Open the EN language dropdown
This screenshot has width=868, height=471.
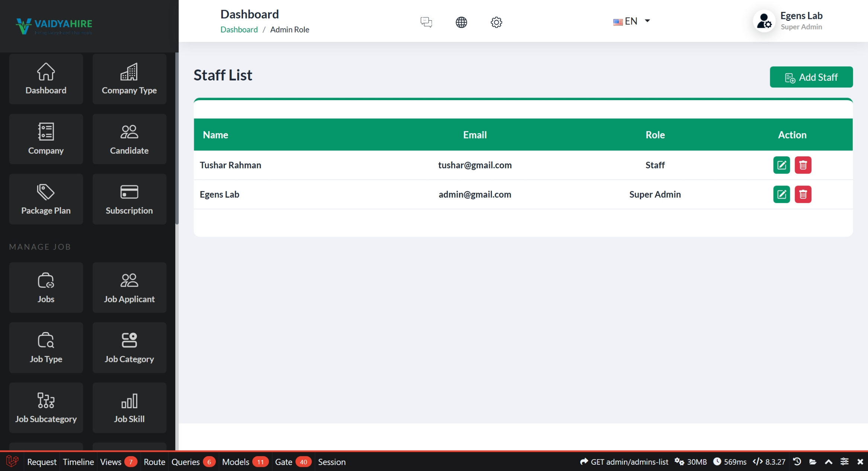tap(631, 21)
